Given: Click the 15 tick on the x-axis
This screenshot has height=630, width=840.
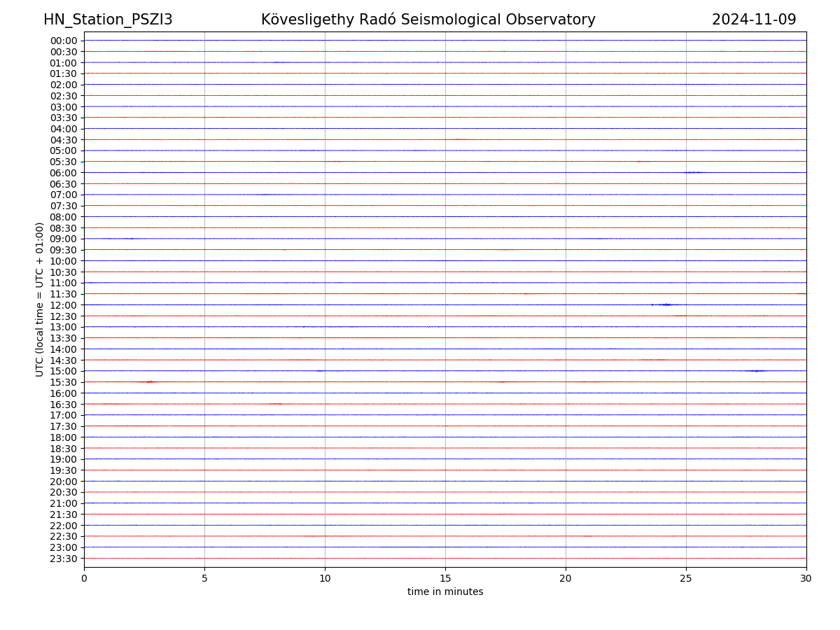Looking at the screenshot, I should (x=445, y=578).
